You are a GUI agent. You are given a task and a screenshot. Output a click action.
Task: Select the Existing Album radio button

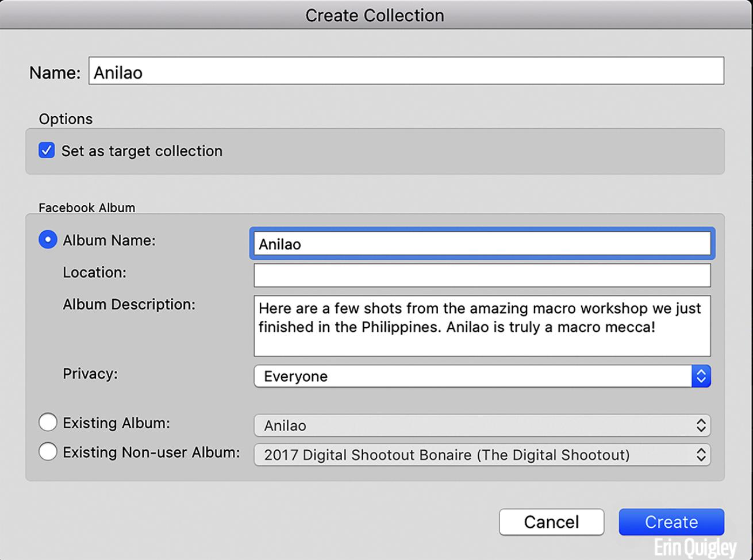tap(48, 423)
